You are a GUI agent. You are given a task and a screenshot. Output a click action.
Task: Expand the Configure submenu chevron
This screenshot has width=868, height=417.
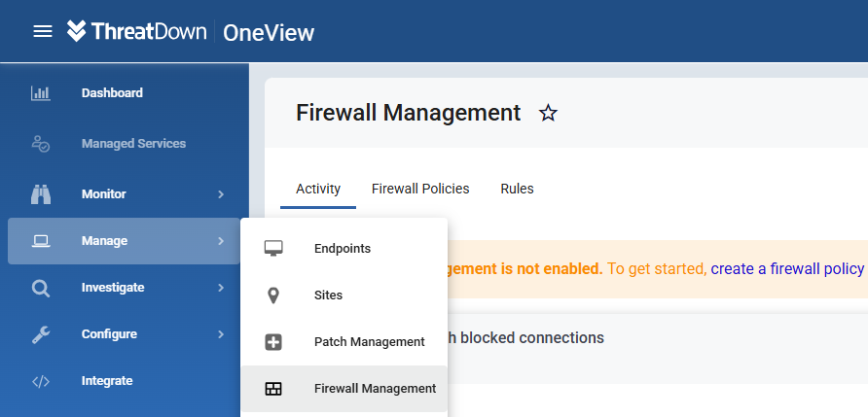click(x=221, y=334)
